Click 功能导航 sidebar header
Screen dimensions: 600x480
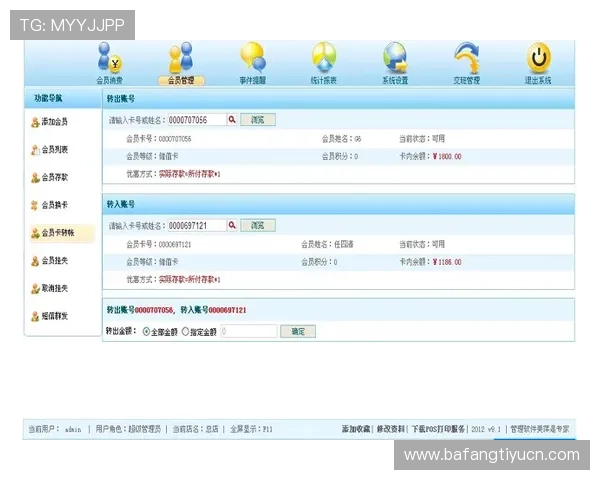tap(63, 98)
